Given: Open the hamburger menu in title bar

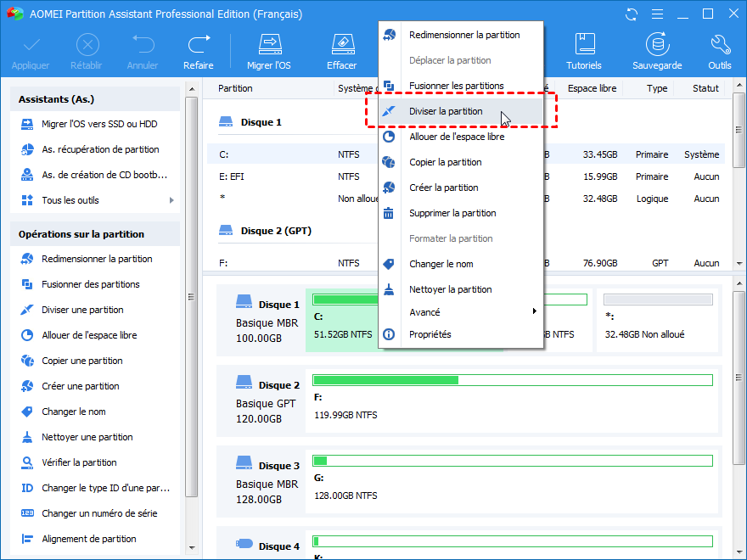Looking at the screenshot, I should point(657,14).
